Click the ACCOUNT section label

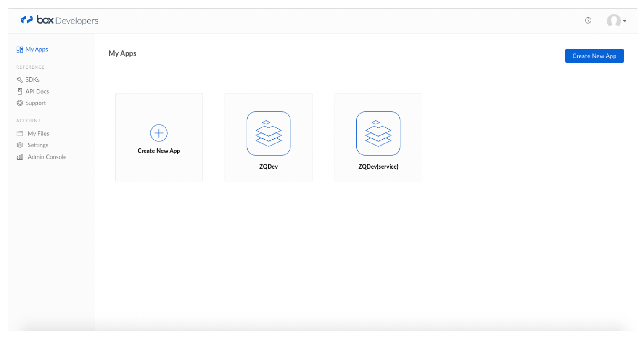29,121
